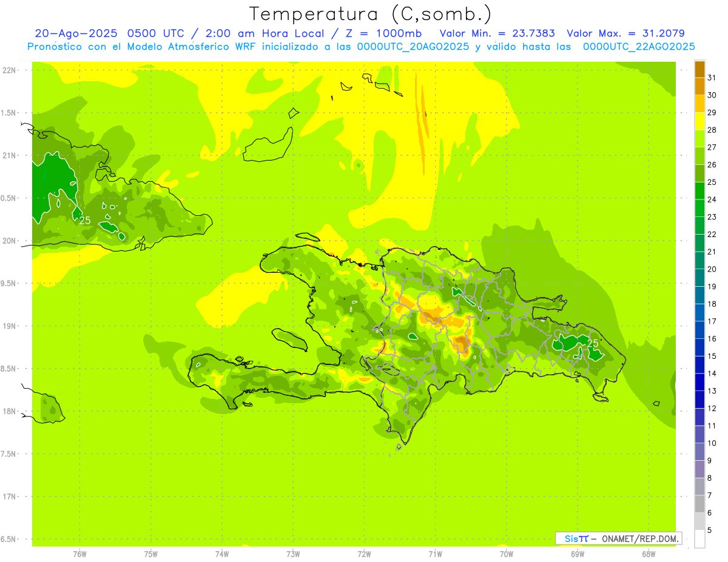
Task: Click the '72W' longitude label
Action: (364, 554)
